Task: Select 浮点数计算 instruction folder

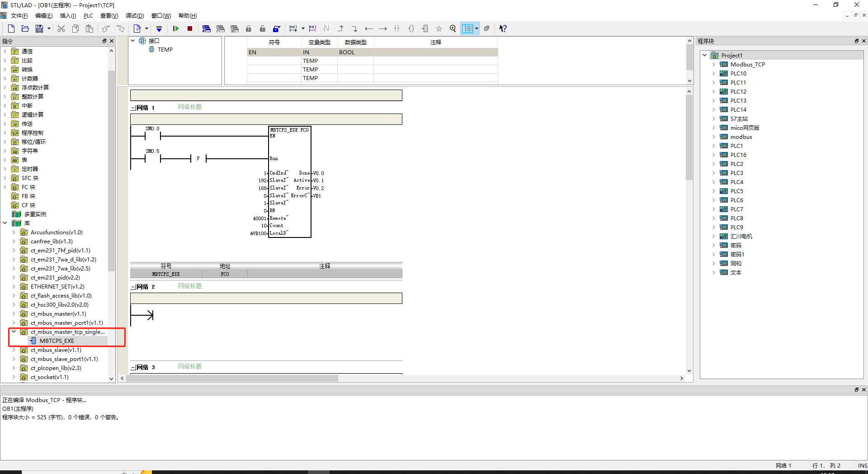Action: [x=35, y=87]
